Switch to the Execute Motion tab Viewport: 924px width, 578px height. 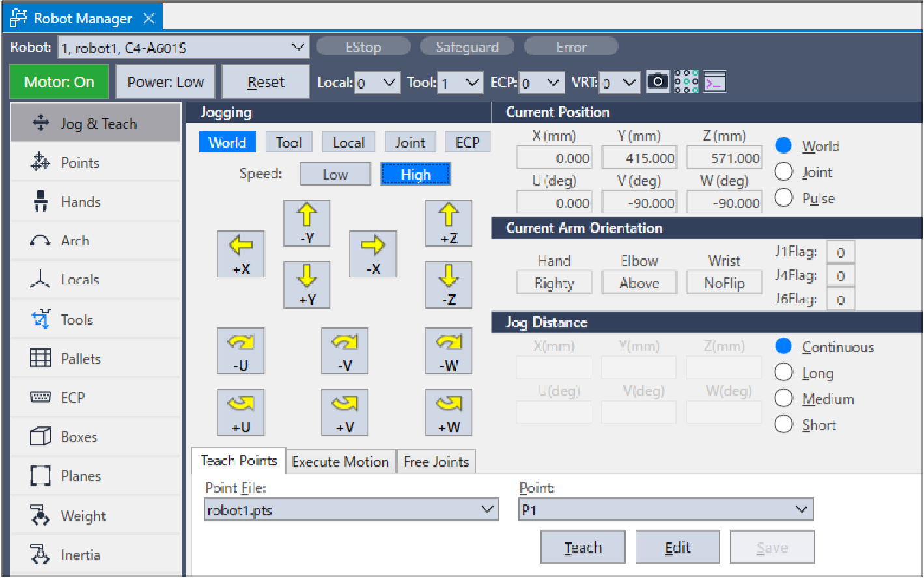[340, 461]
